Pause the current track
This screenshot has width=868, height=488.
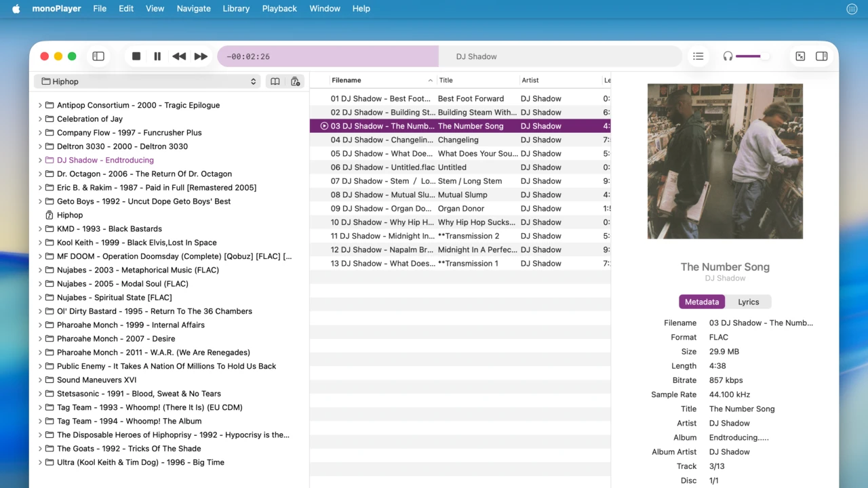[x=157, y=56]
